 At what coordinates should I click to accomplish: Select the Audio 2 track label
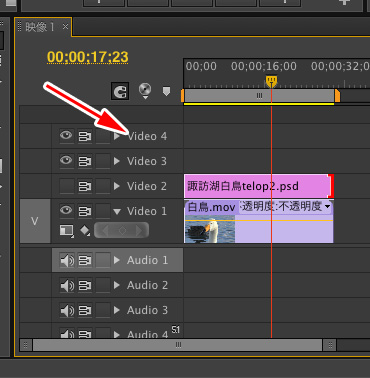pyautogui.click(x=147, y=285)
